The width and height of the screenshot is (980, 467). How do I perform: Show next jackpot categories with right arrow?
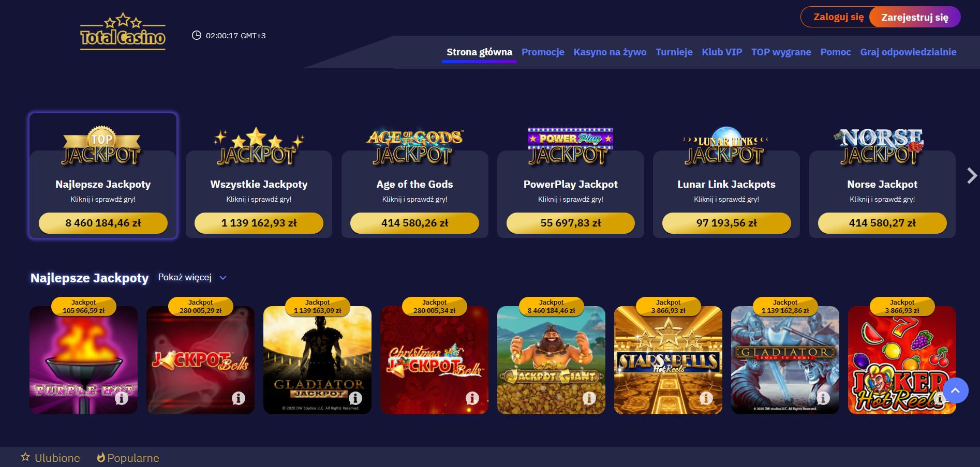point(972,175)
